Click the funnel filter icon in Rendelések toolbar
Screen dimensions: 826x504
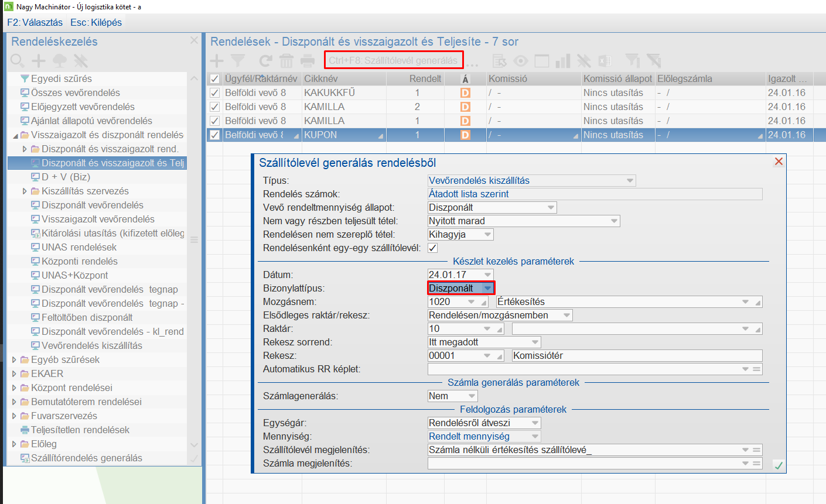point(238,60)
